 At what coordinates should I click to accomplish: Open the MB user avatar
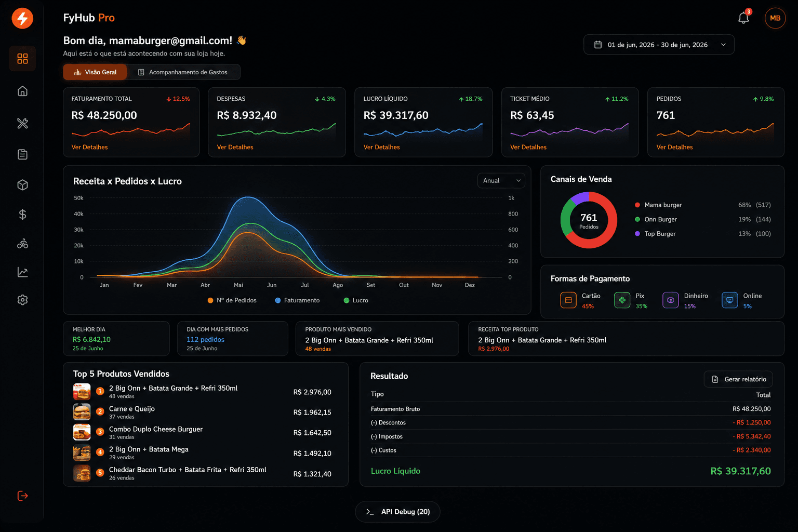point(775,18)
